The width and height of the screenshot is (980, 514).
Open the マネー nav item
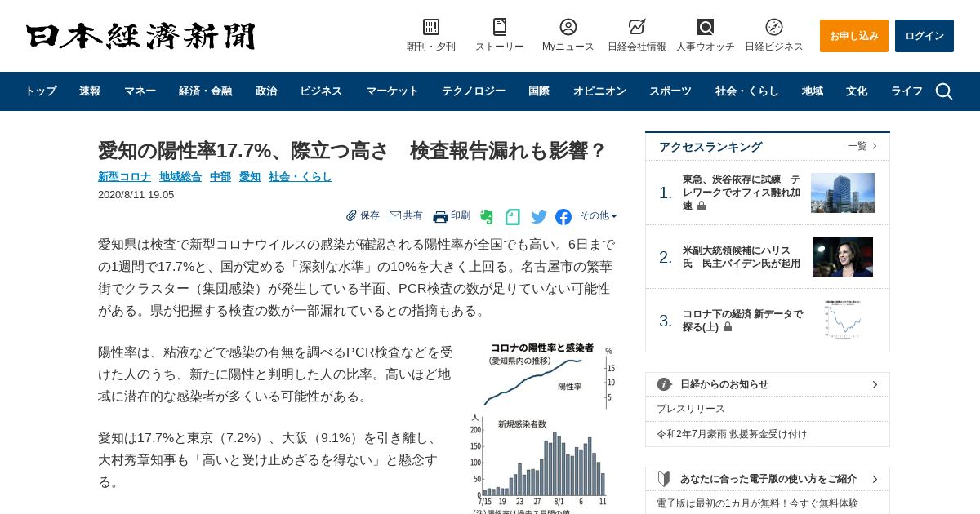tap(140, 91)
